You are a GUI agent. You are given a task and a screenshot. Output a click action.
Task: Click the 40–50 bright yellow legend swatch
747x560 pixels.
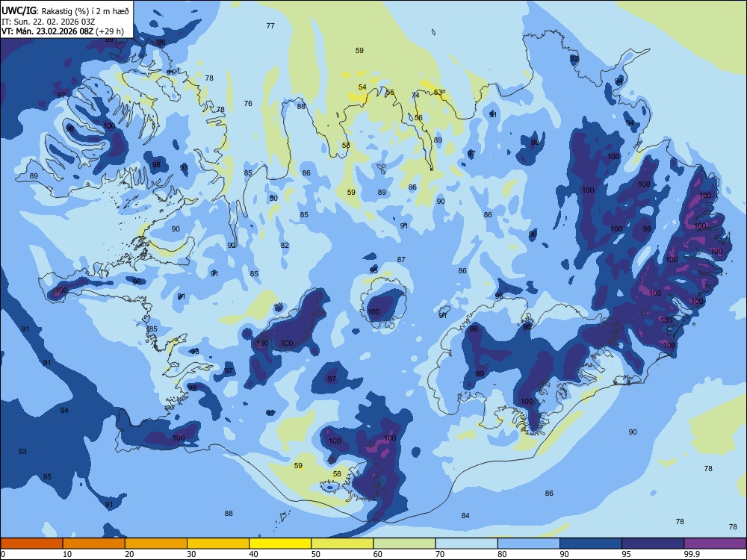280,544
